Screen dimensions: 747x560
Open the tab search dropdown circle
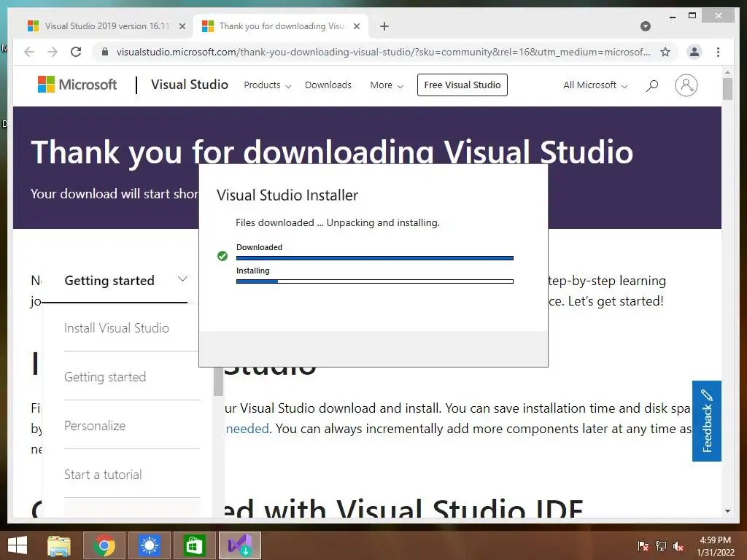pos(646,26)
